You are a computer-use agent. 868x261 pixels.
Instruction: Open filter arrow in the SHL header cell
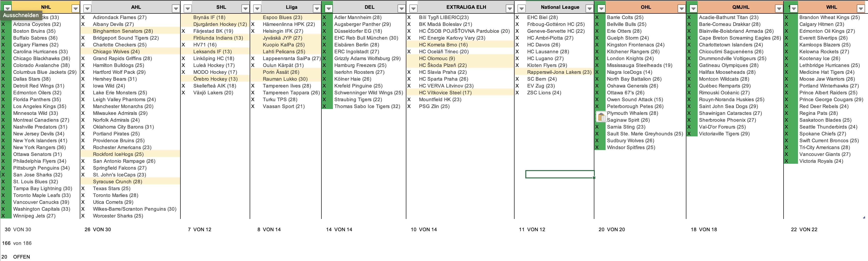pos(246,8)
